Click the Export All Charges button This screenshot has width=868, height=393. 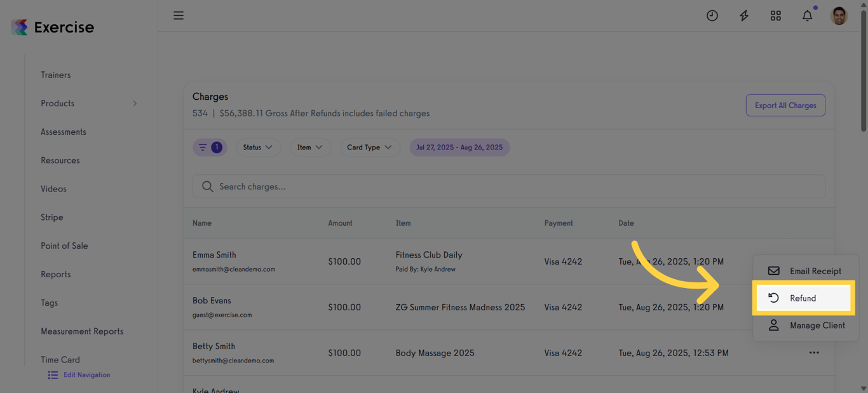tap(785, 106)
